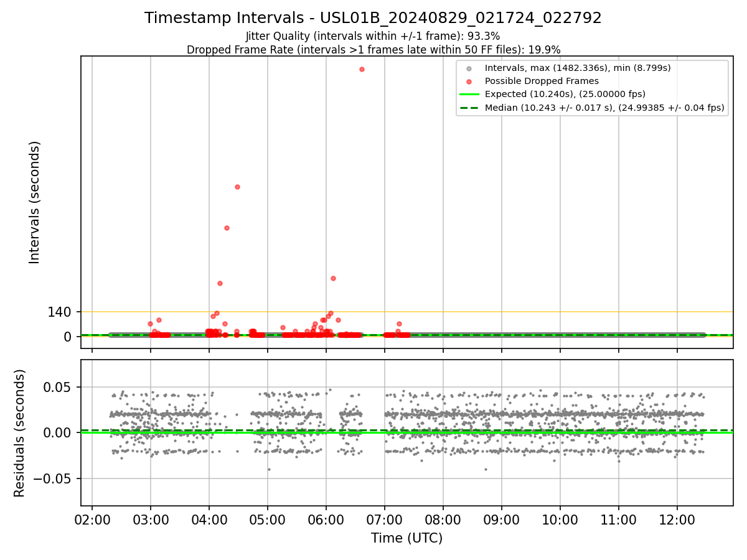
Task: Click the 08:00 time tick label
Action: pos(443,519)
